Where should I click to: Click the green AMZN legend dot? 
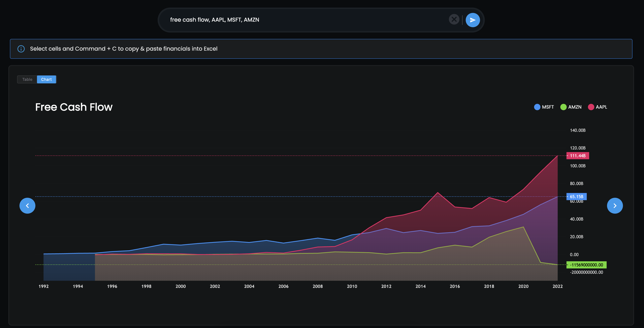pyautogui.click(x=563, y=107)
